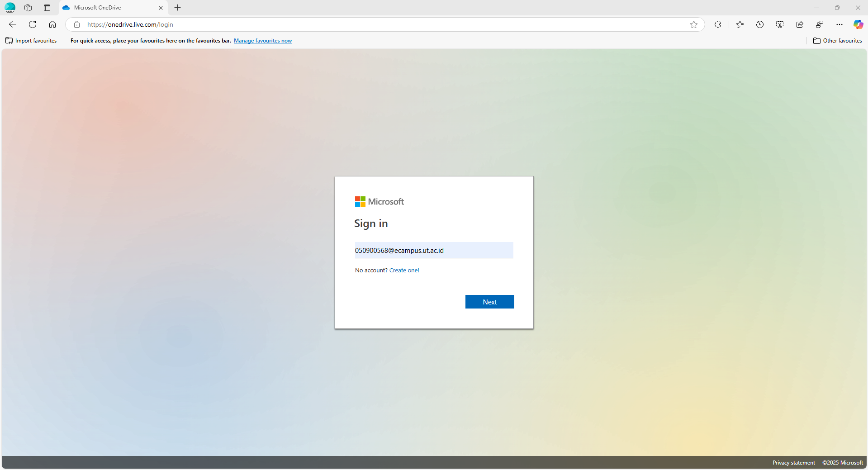The height and width of the screenshot is (470, 868).
Task: View site information via the padlock icon
Action: pyautogui.click(x=77, y=24)
